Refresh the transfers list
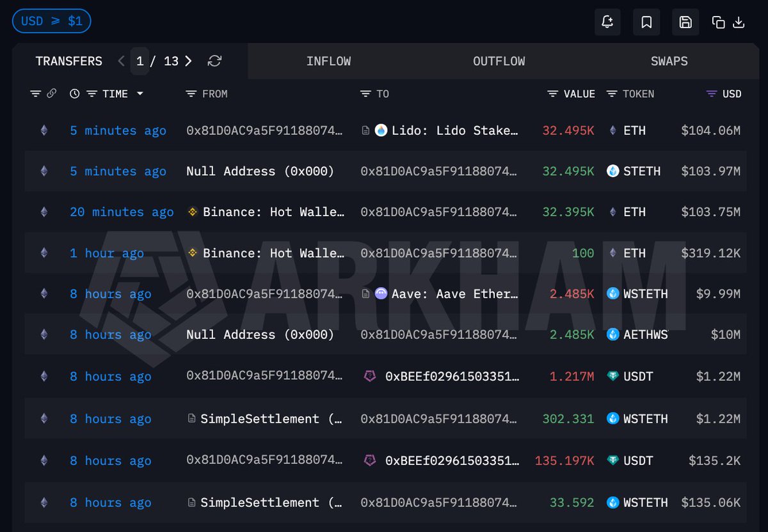768x532 pixels. coord(215,61)
